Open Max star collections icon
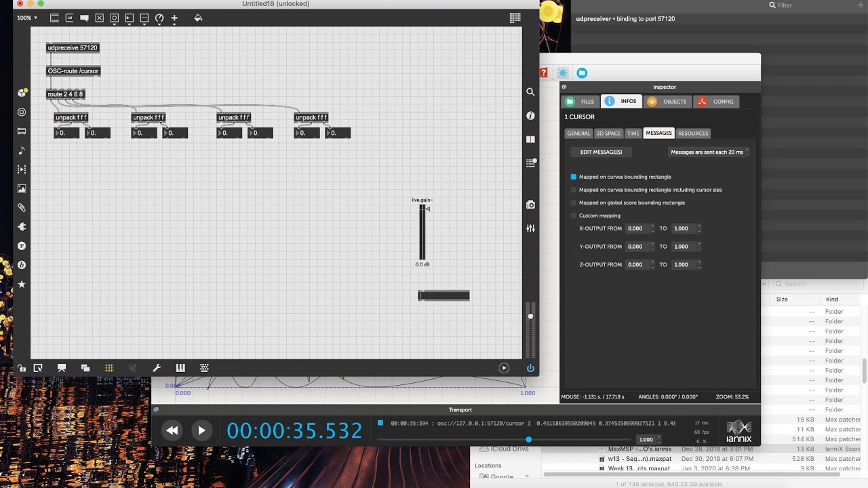 (x=22, y=284)
